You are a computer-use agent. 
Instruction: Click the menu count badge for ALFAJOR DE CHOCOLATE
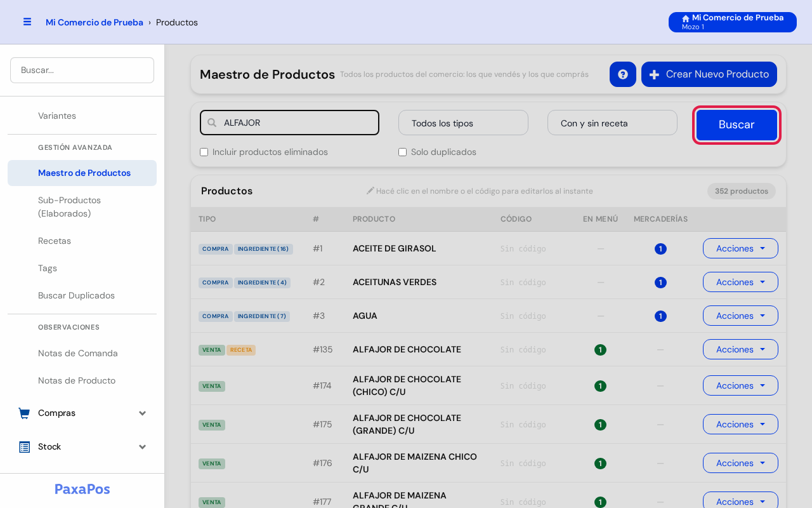(600, 350)
